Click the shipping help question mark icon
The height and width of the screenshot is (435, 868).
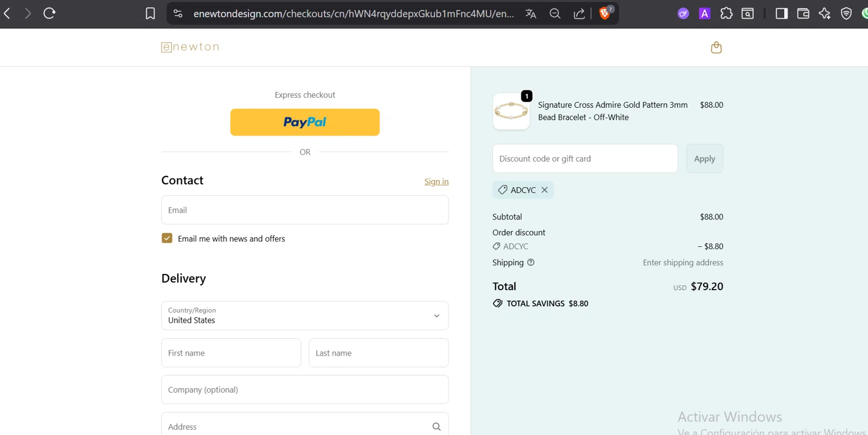click(531, 262)
